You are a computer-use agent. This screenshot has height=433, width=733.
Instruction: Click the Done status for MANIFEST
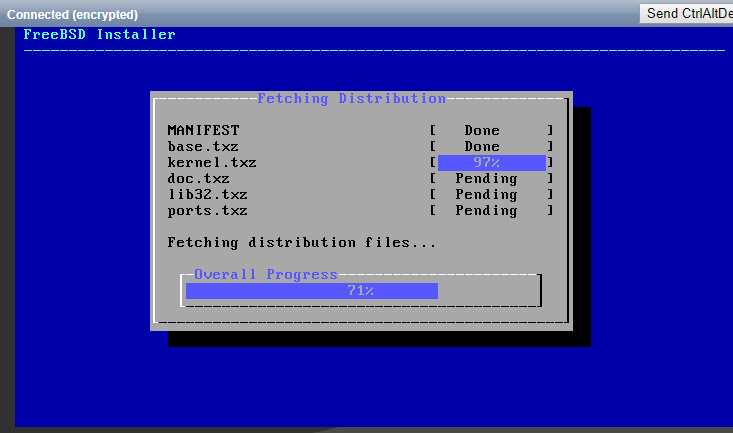[482, 130]
